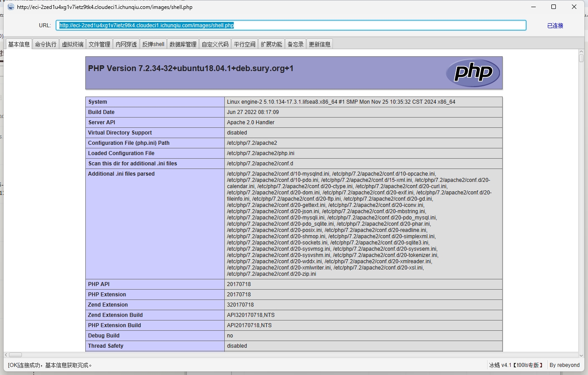Open the 反弹shell tab
The height and width of the screenshot is (375, 588).
153,44
